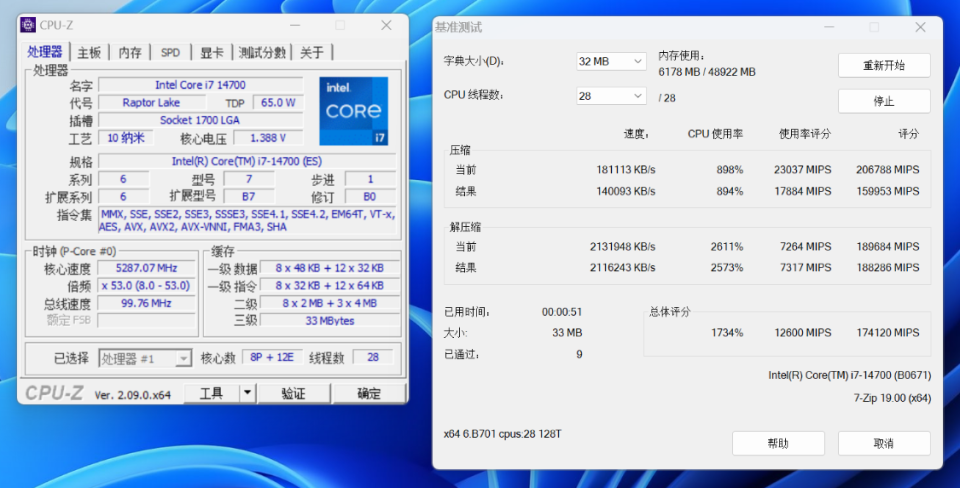The width and height of the screenshot is (960, 488).
Task: Open the 测试分数 tab
Action: pyautogui.click(x=262, y=53)
